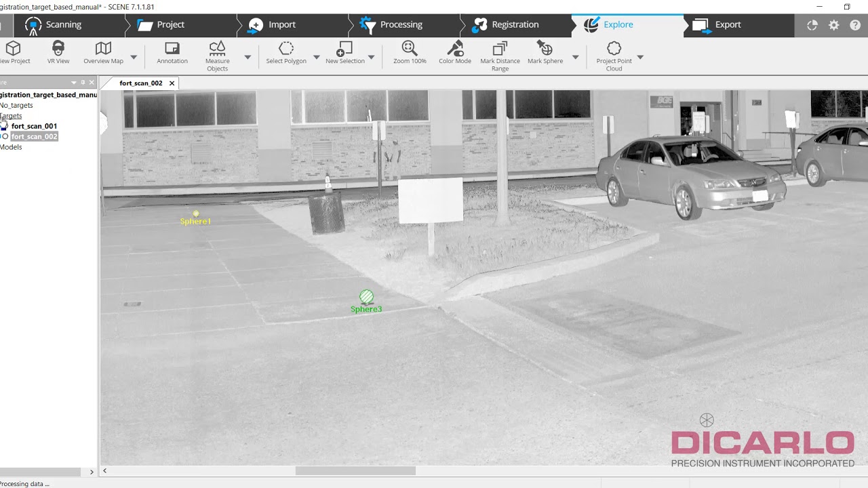
Task: Click the fort_scan_001 scan icon
Action: pos(5,126)
